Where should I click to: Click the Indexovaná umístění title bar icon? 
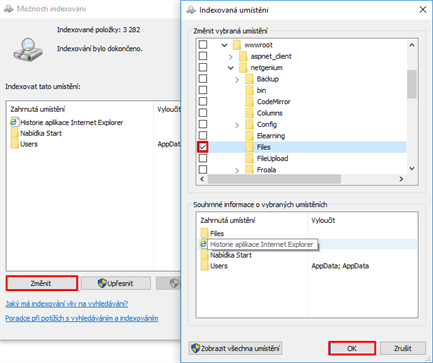pyautogui.click(x=191, y=10)
